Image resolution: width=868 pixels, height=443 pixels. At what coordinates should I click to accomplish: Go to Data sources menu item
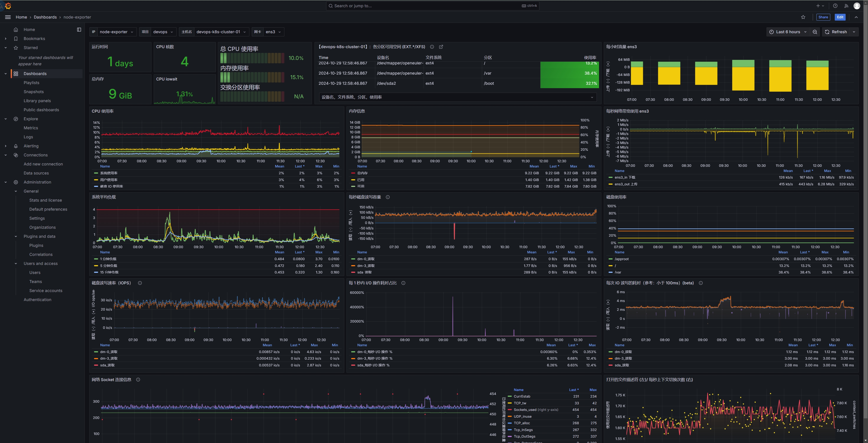click(36, 173)
